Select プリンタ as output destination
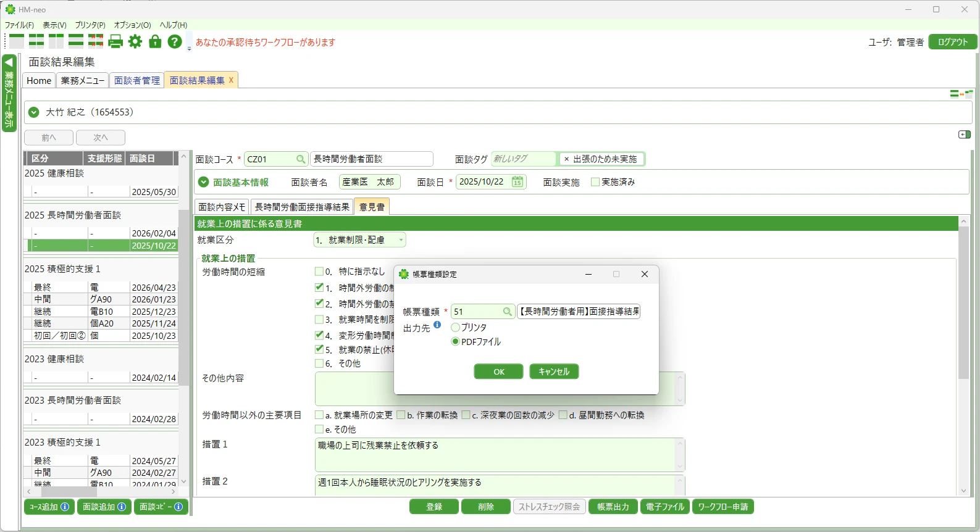 coord(455,328)
